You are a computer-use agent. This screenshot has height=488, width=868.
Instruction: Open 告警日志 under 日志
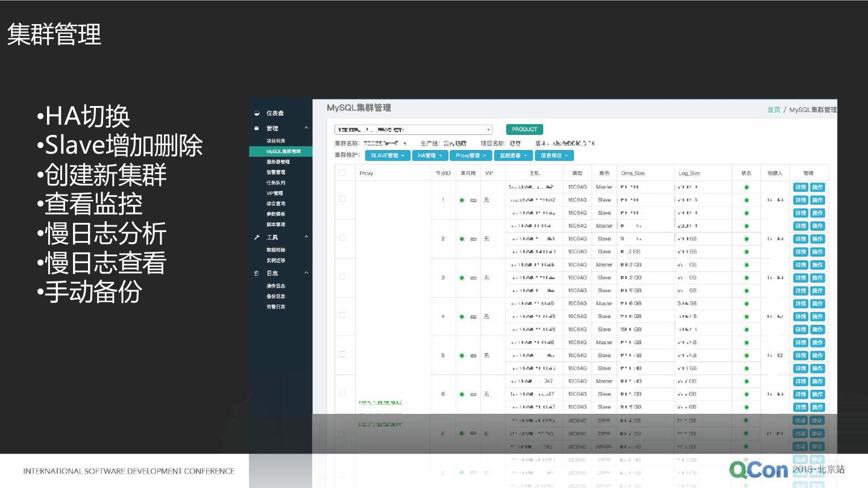pyautogui.click(x=276, y=307)
